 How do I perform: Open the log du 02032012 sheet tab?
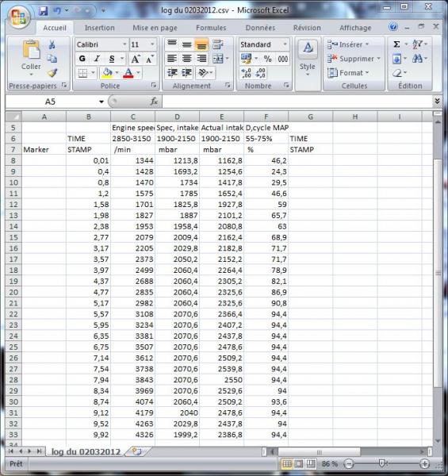coord(86,452)
